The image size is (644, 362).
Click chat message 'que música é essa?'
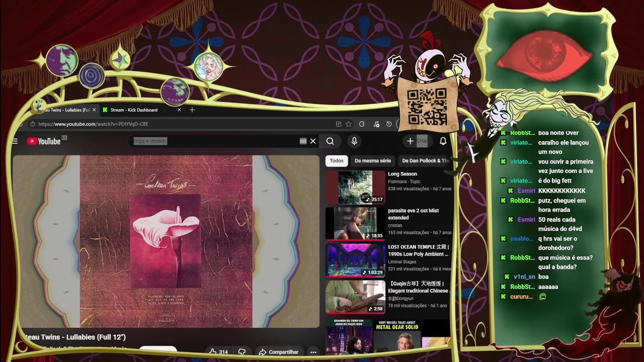(x=566, y=262)
